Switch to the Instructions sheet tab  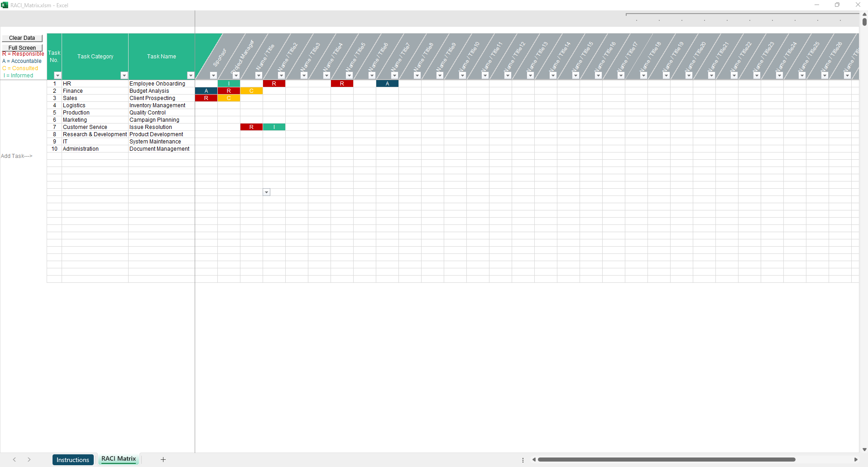[73, 460]
